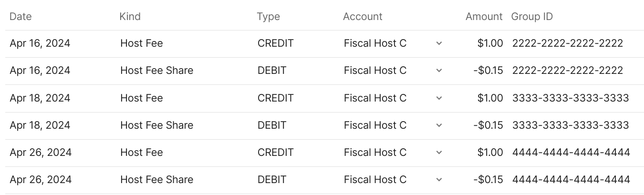
Task: Click Group ID 4444-4444-4444-4444 in CREDIT row
Action: click(x=571, y=153)
